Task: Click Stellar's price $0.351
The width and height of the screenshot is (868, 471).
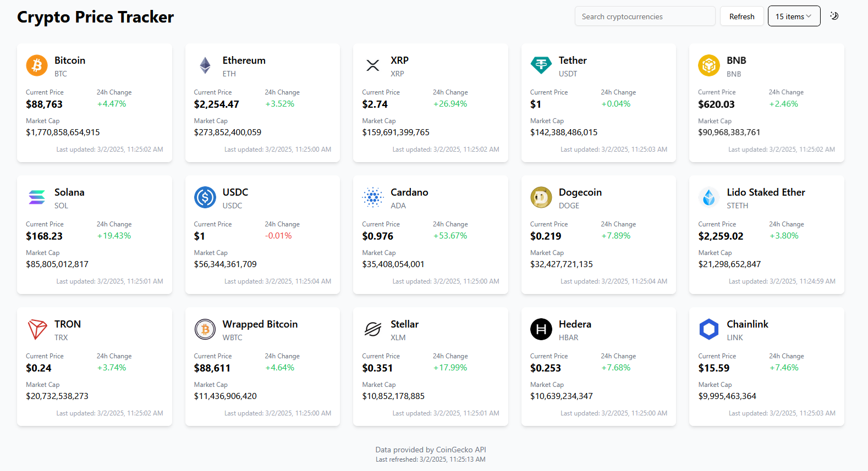Action: pyautogui.click(x=377, y=368)
